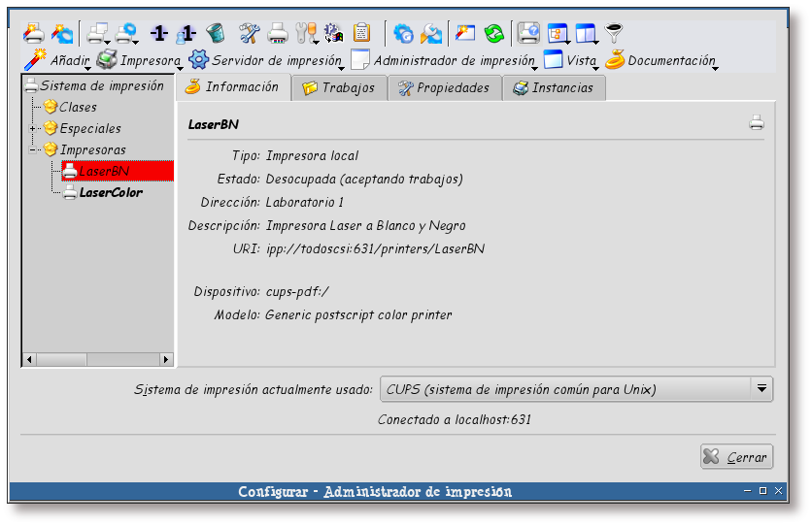
Task: Switch to the Trabajos tab
Action: (x=339, y=87)
